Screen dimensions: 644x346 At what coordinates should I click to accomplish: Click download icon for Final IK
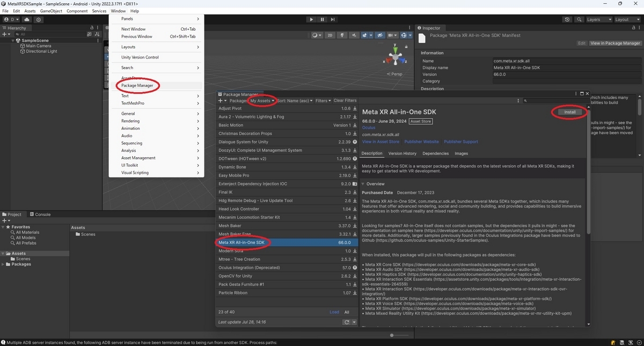(355, 192)
